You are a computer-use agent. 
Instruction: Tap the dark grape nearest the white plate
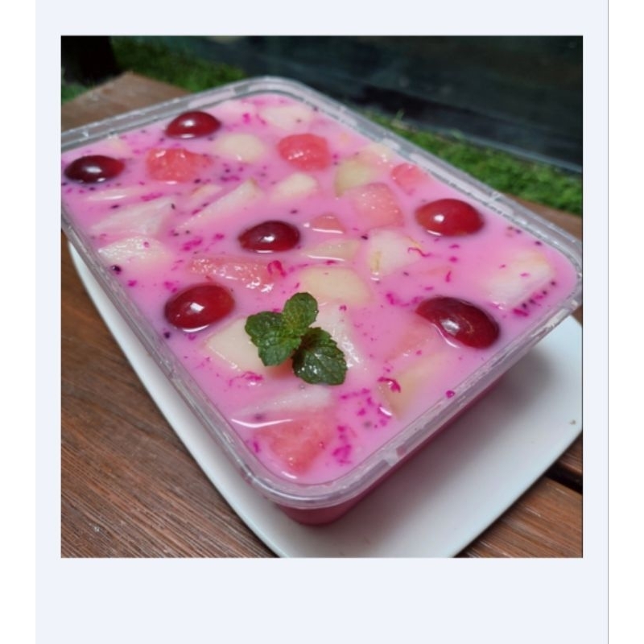tap(458, 321)
